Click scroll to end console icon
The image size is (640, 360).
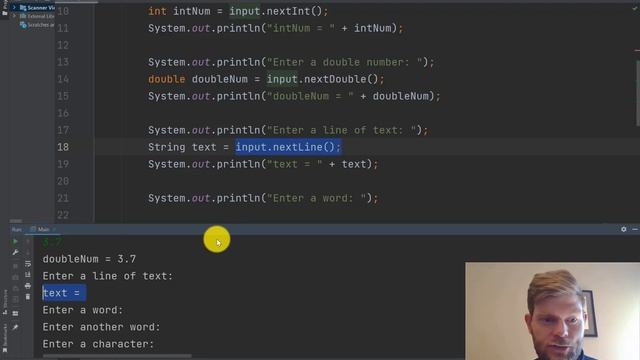tap(28, 275)
